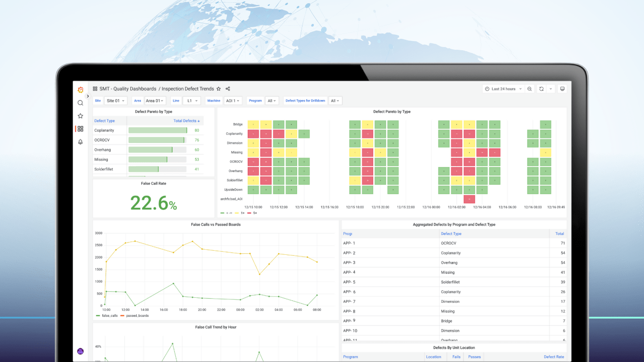
Task: Click the dashboards grid icon before SMT breadcrumb
Action: coord(95,89)
